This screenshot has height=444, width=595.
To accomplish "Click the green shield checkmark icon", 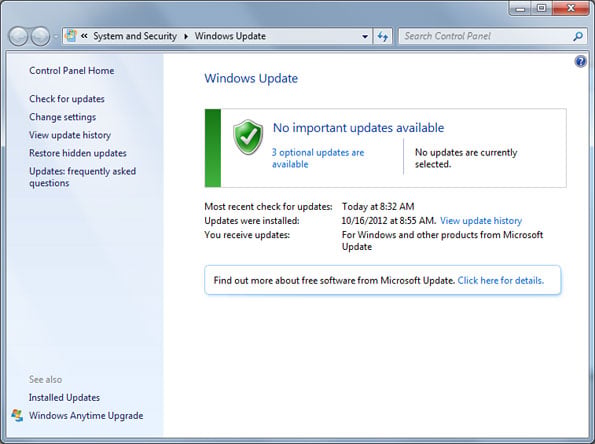I will [248, 137].
